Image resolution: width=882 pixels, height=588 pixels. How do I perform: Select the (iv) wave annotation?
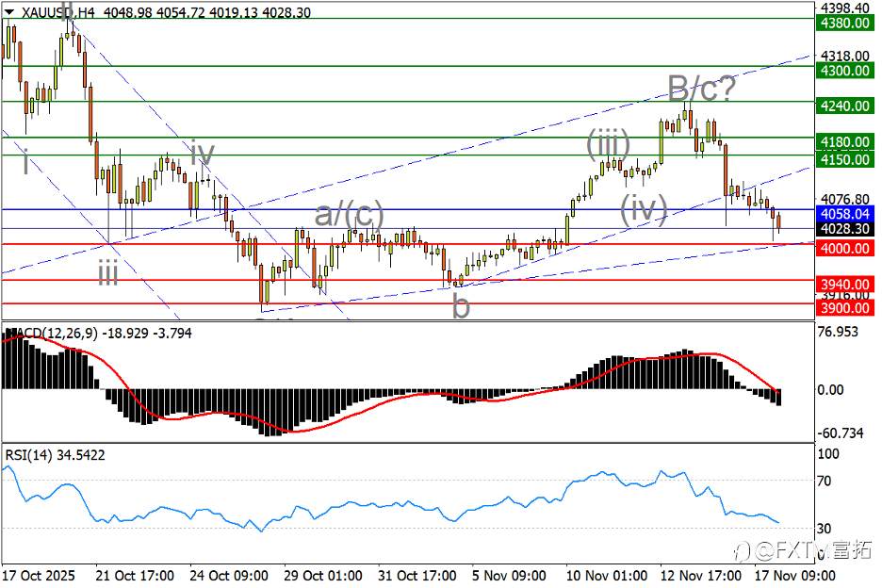(x=644, y=209)
